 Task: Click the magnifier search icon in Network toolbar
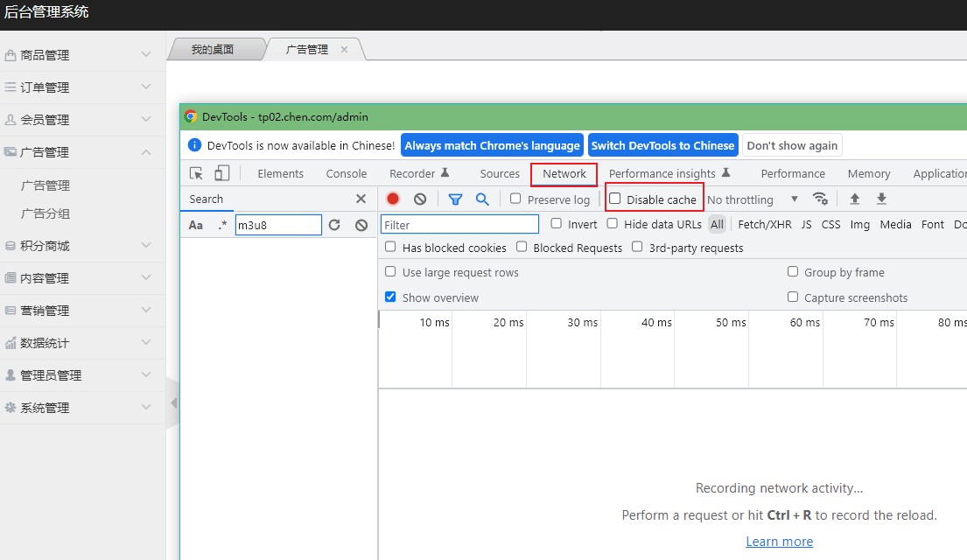pyautogui.click(x=482, y=199)
